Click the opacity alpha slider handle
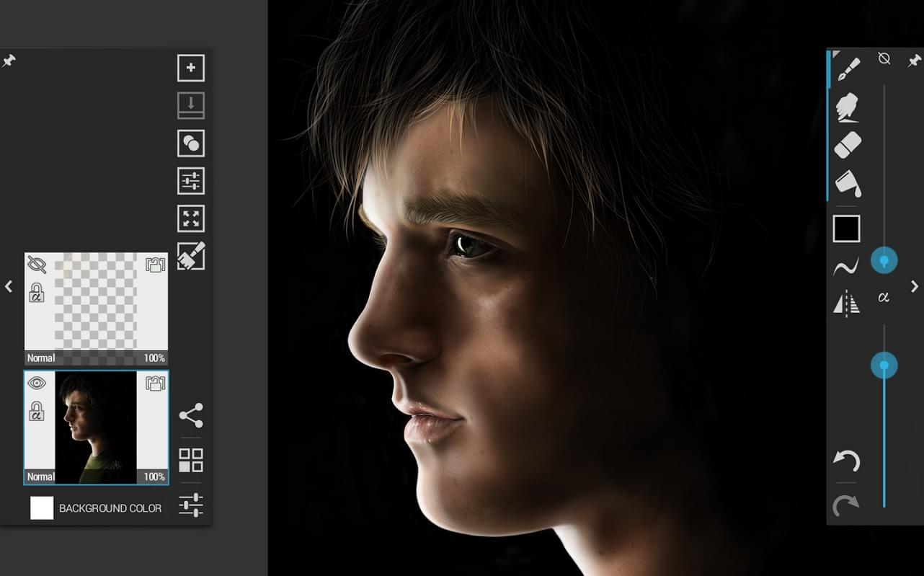 [884, 365]
